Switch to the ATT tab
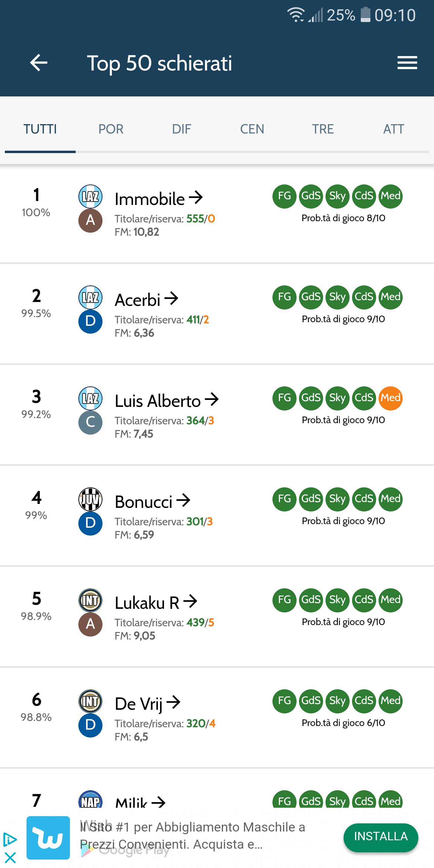434x868 pixels. (393, 129)
